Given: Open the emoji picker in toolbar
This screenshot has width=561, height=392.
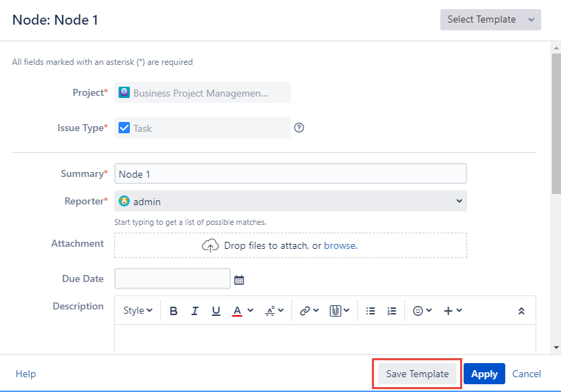Looking at the screenshot, I should [x=422, y=311].
